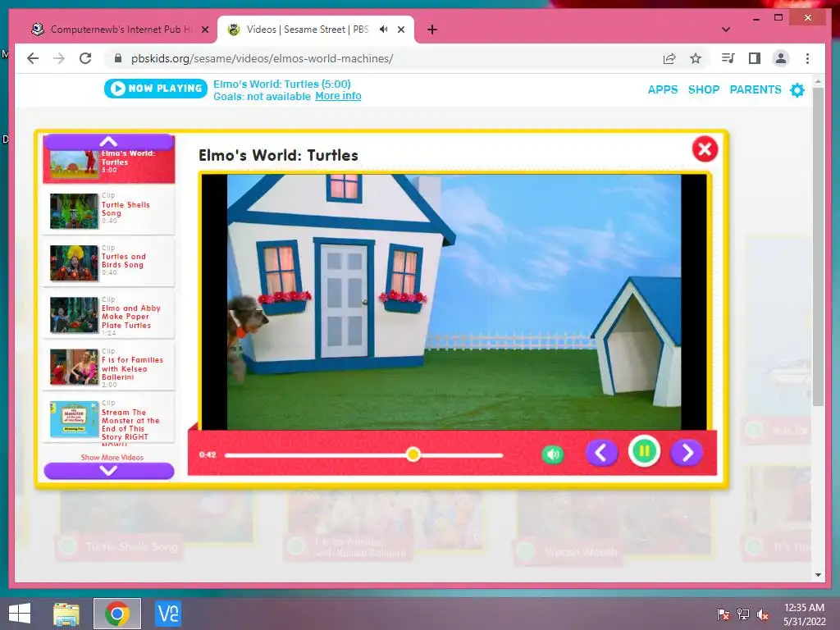The height and width of the screenshot is (630, 840).
Task: Open Show More Videos link
Action: (112, 458)
